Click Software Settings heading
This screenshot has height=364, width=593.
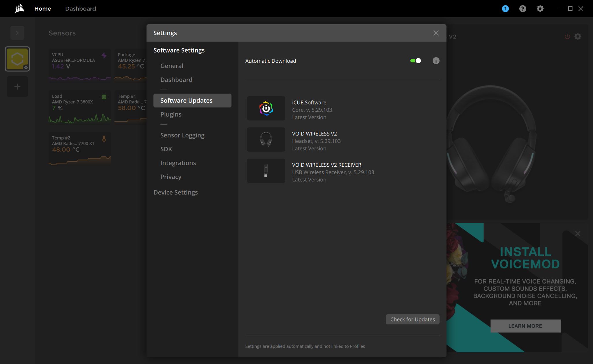179,50
